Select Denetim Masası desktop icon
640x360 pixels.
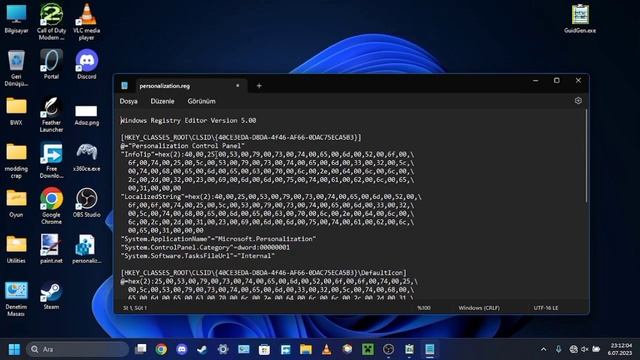[16, 298]
